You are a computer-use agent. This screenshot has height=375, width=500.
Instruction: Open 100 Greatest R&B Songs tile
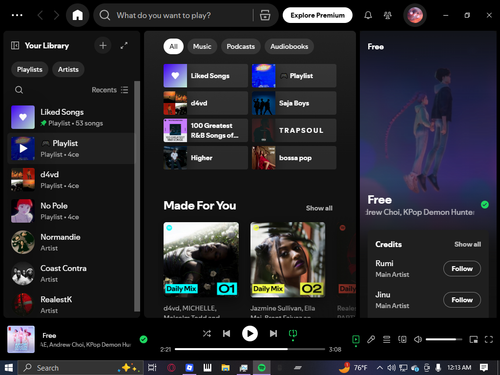pos(206,130)
